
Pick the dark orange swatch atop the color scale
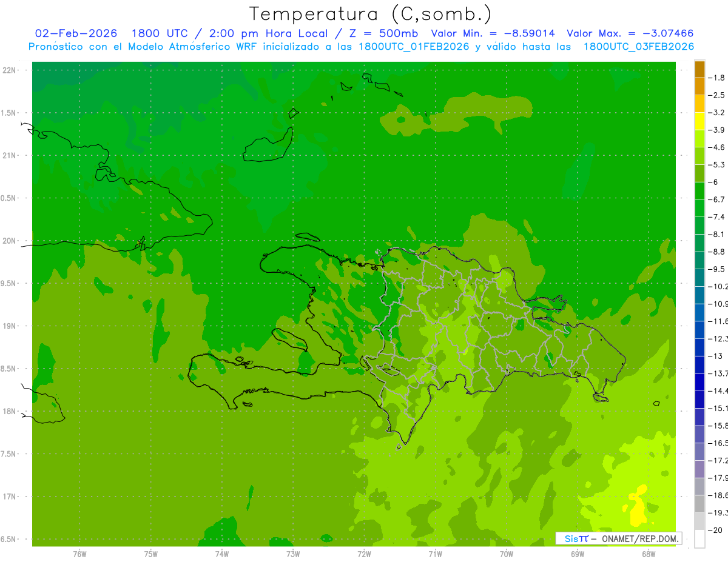tap(699, 69)
